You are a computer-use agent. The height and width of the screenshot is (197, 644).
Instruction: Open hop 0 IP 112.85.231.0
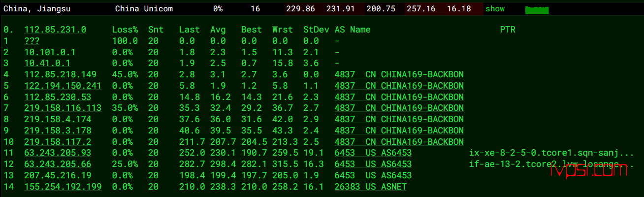click(55, 30)
